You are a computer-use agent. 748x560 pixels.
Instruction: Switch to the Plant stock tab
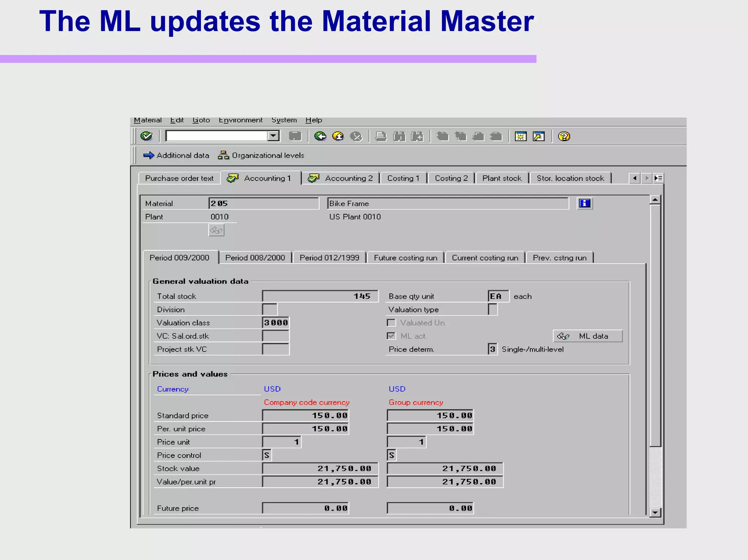click(502, 178)
